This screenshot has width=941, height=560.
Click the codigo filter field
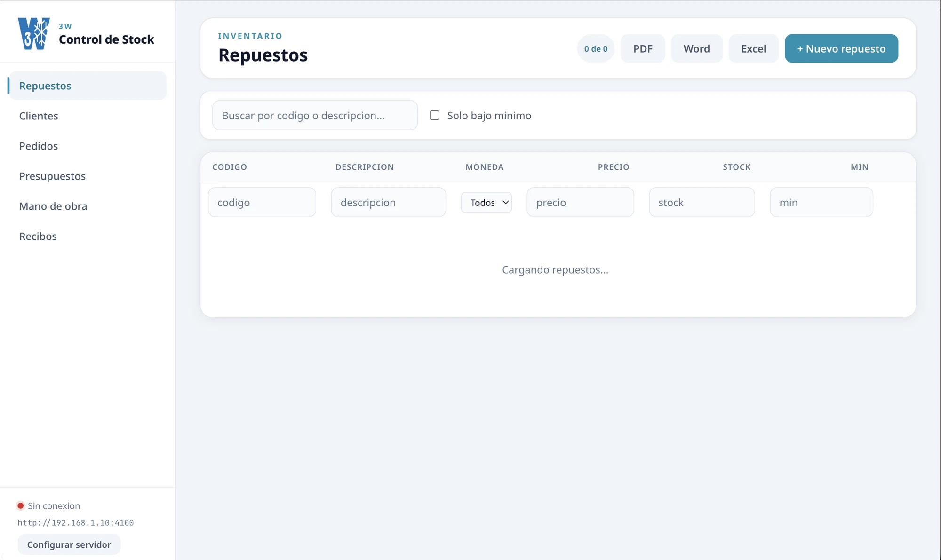point(262,202)
